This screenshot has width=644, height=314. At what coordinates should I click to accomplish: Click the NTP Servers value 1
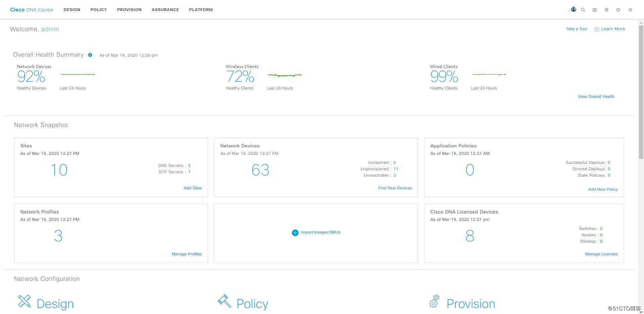click(189, 172)
